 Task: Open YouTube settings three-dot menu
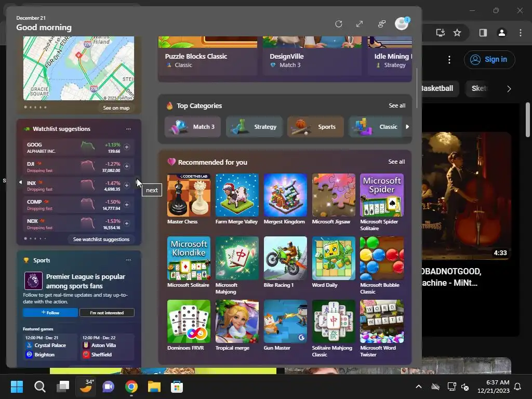449,60
